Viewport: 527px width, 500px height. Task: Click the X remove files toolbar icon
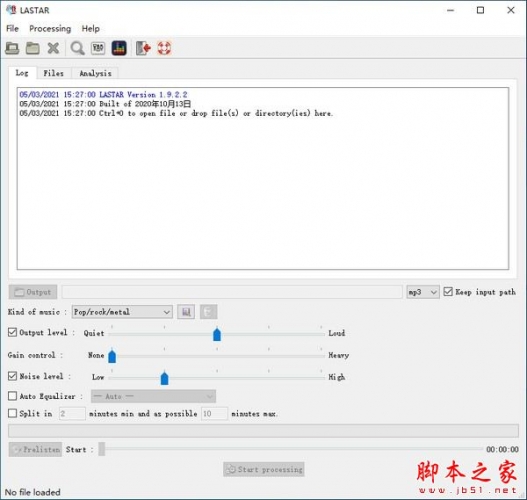53,48
